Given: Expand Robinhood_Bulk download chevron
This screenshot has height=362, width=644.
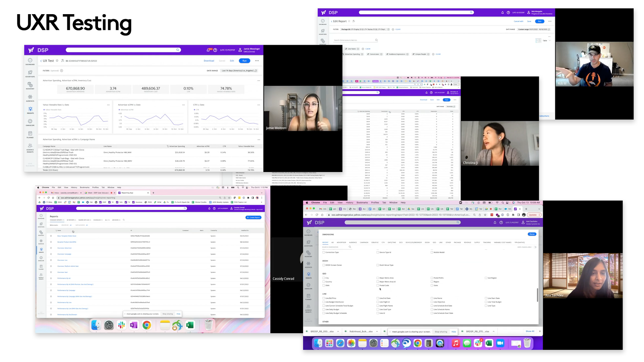Looking at the screenshot, I should pos(377,332).
